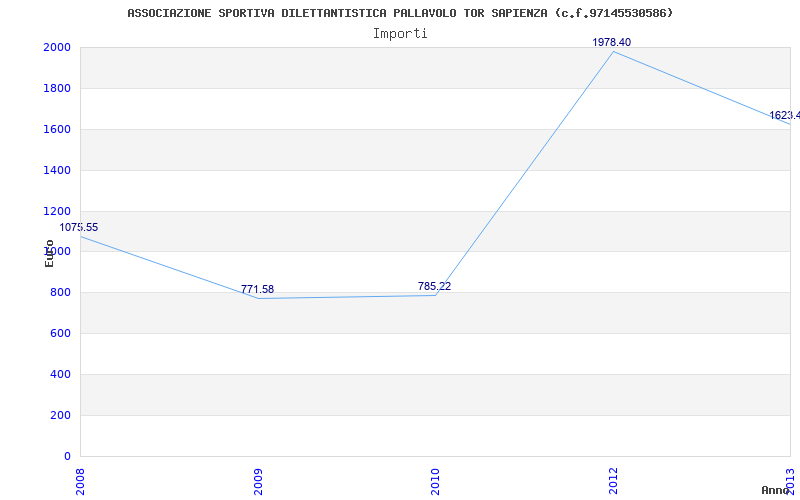Select data label 1978.40
Viewport: 800px width, 500px height.
pos(611,42)
